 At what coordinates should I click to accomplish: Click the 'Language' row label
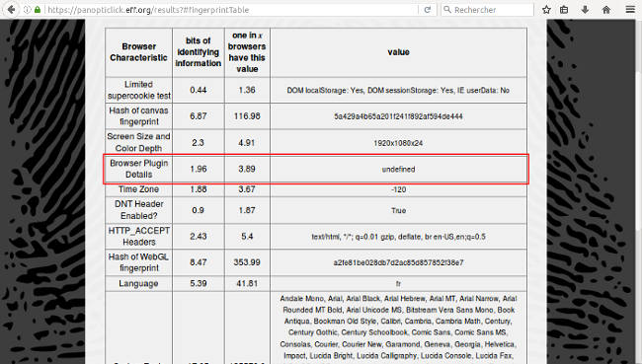[138, 283]
